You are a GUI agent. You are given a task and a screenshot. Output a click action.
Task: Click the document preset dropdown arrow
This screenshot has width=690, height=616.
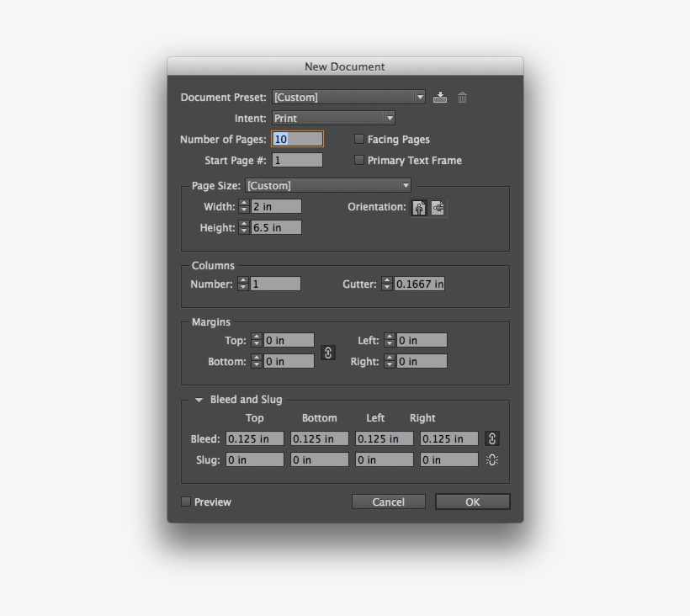pos(421,97)
